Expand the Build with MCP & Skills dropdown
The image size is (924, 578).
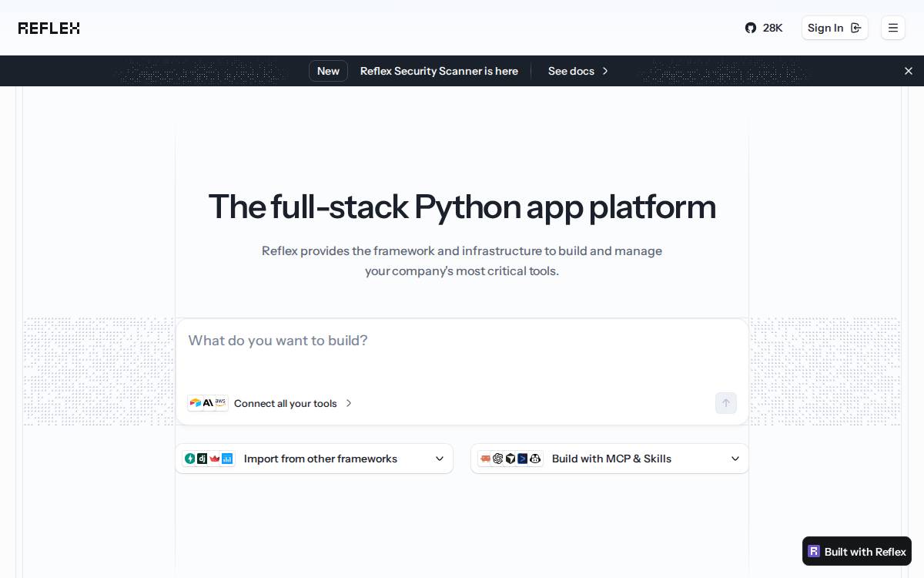pos(610,459)
